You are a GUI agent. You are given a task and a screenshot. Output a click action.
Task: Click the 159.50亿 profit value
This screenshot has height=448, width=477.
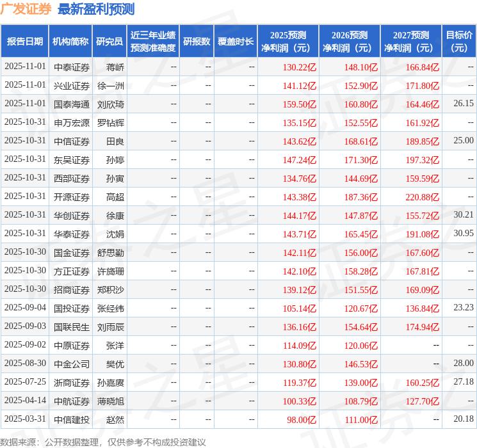[300, 104]
